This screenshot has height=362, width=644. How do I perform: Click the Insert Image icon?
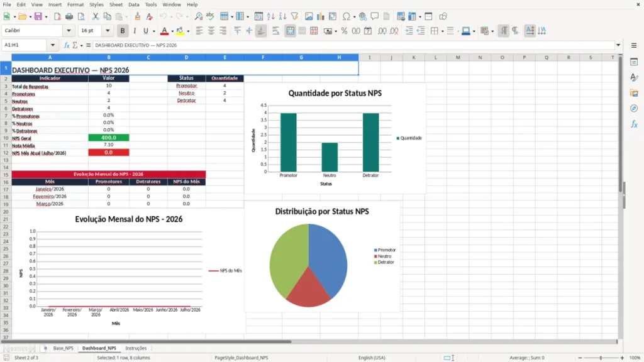click(309, 16)
